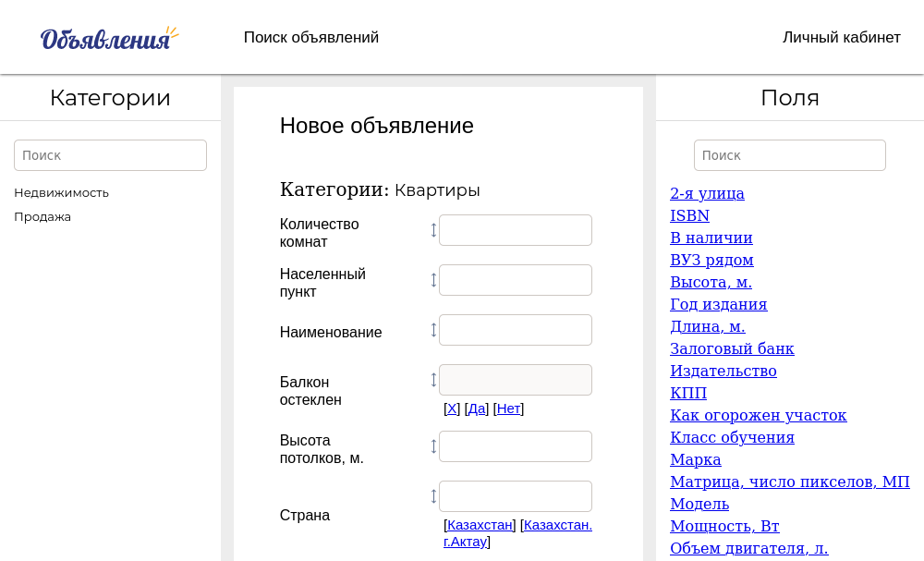Click reorder arrow beside Страна field
Viewport: 924px width, 561px height.
pyautogui.click(x=433, y=496)
